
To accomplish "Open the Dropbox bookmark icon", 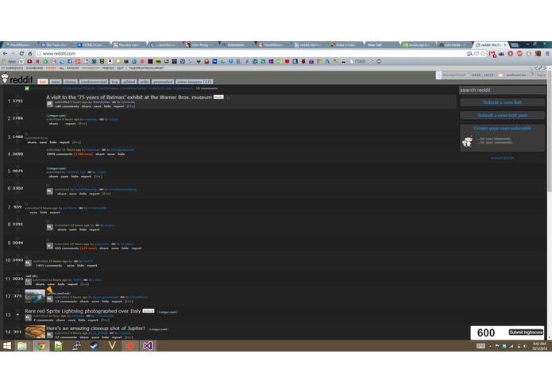I will coord(230,62).
